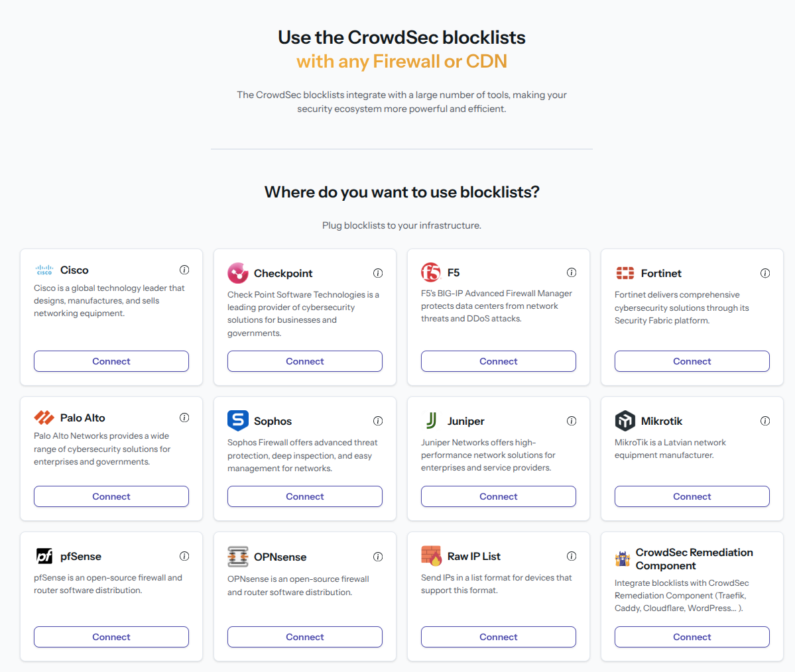Connect the Raw IP List integration
The height and width of the screenshot is (672, 795).
pyautogui.click(x=498, y=636)
